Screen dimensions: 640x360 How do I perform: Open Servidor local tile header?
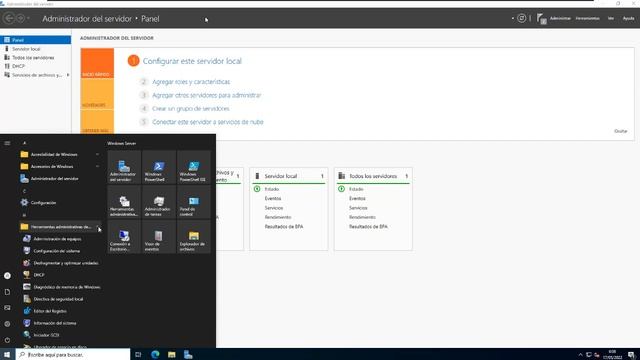pyautogui.click(x=289, y=176)
